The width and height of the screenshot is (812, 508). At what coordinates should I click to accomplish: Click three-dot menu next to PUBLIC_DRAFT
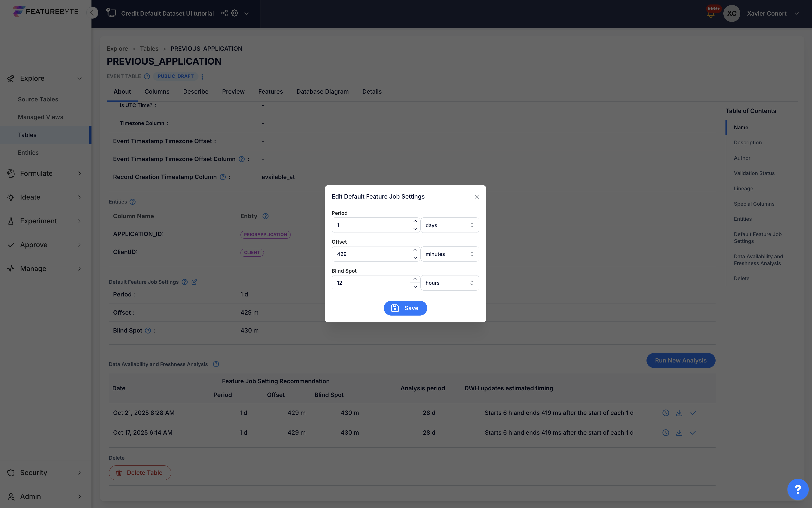202,77
